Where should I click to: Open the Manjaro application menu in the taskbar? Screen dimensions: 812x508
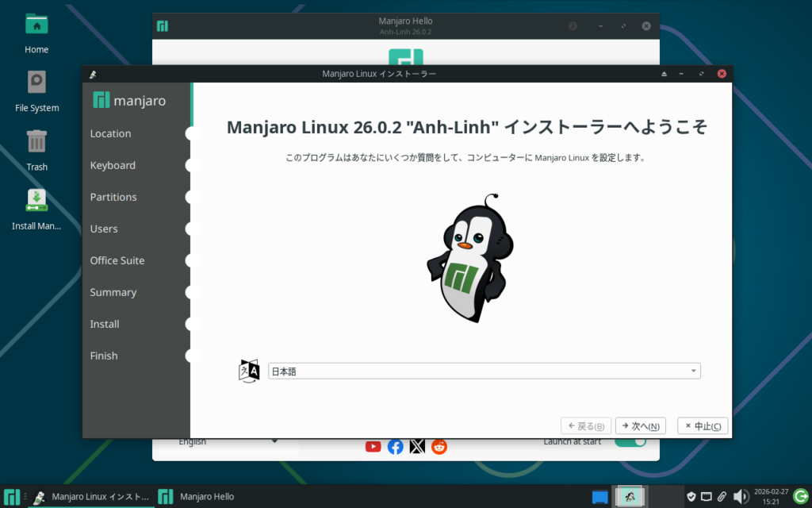click(12, 497)
